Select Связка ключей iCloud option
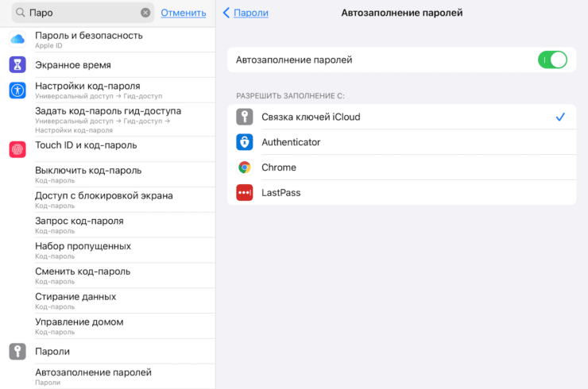This screenshot has width=588, height=389. point(401,117)
